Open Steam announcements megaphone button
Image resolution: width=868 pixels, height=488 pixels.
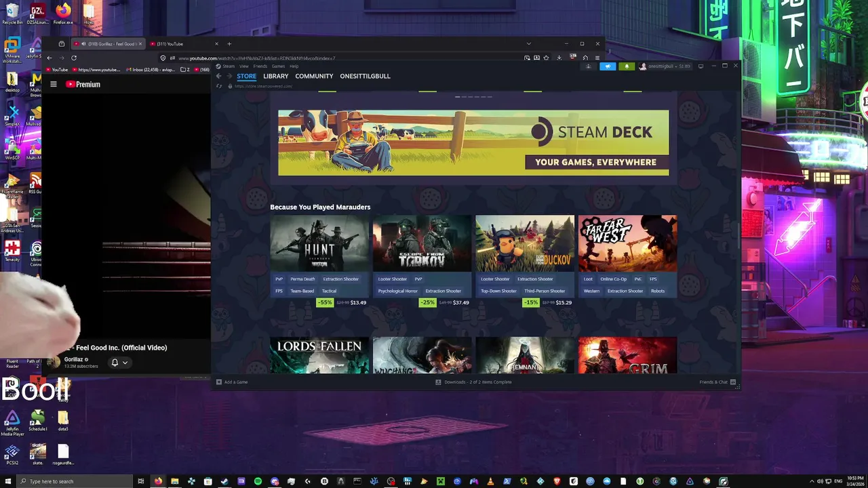608,66
